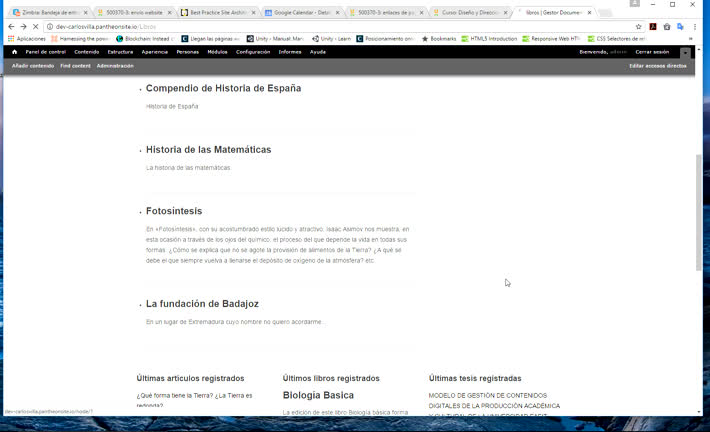Open the MODELO DE GESTIÓN DE CONTENIDOS thesis
This screenshot has width=710, height=432.
[494, 405]
